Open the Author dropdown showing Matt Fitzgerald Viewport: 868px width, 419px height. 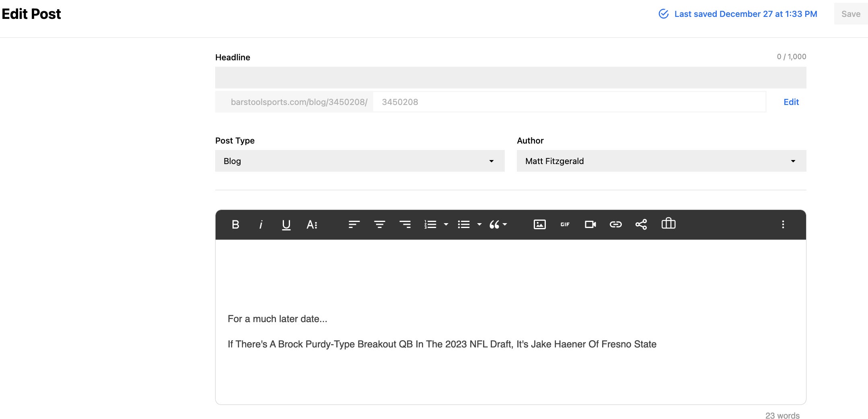pyautogui.click(x=661, y=161)
